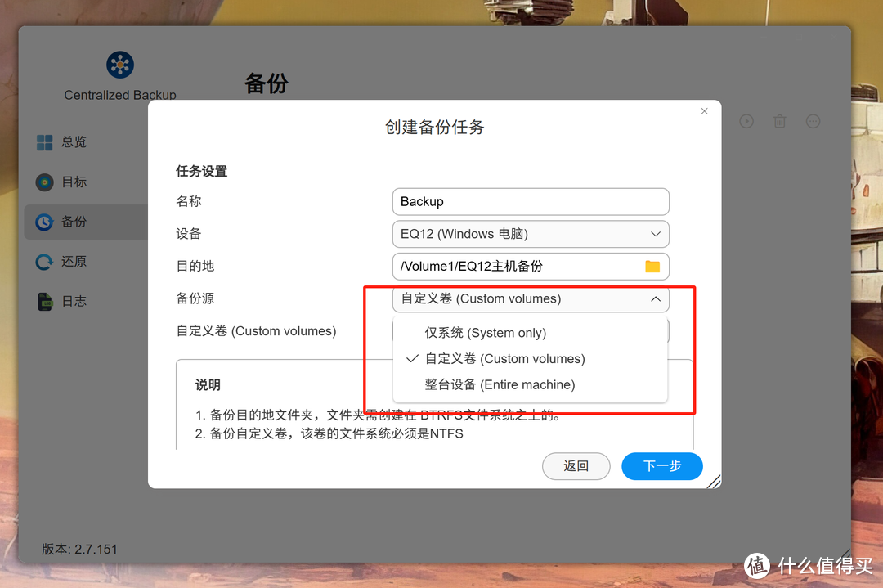
Task: Open the 还原 restore page
Action: click(62, 262)
